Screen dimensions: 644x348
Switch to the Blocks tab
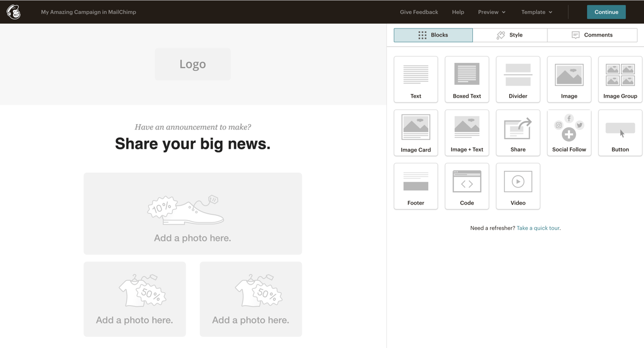433,35
